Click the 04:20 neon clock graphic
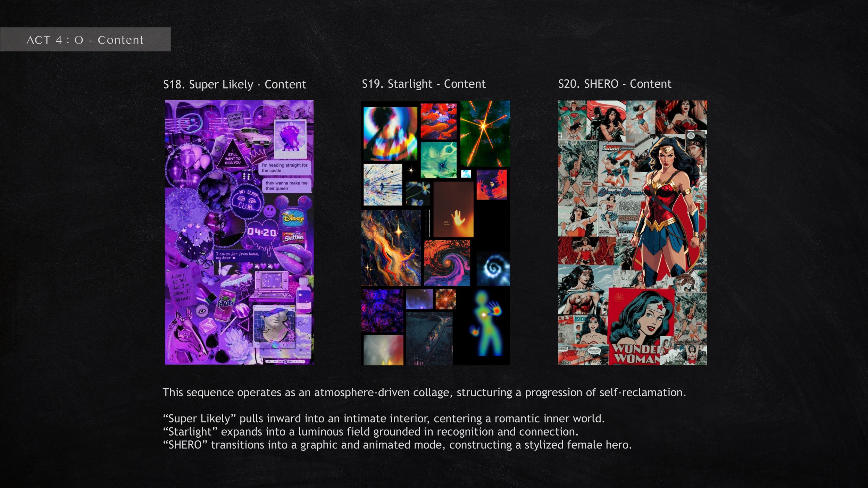This screenshot has height=488, width=868. [x=262, y=233]
